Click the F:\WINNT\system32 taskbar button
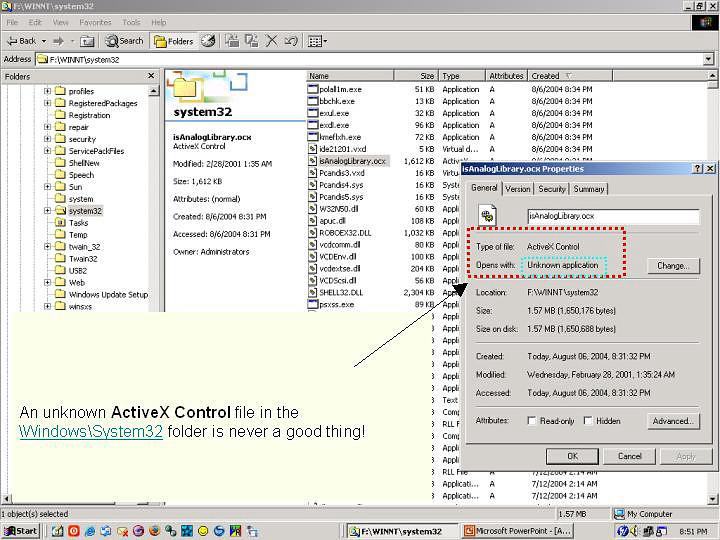The width and height of the screenshot is (720, 540). click(401, 531)
